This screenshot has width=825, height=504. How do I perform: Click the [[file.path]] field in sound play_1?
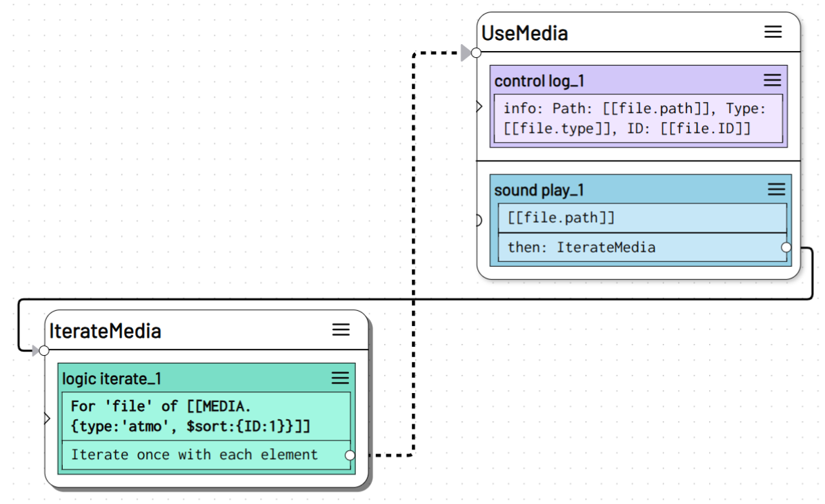(x=642, y=218)
